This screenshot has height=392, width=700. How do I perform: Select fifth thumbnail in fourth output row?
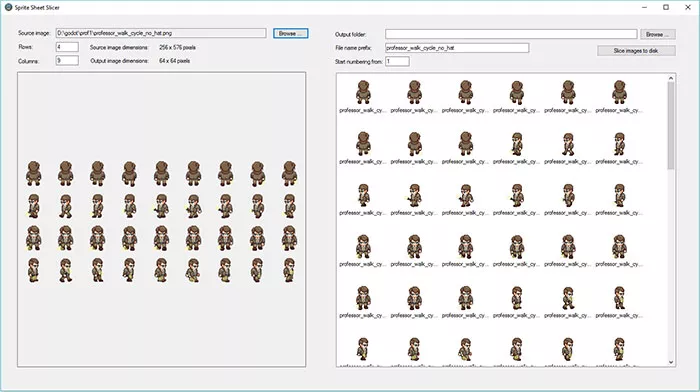point(568,246)
